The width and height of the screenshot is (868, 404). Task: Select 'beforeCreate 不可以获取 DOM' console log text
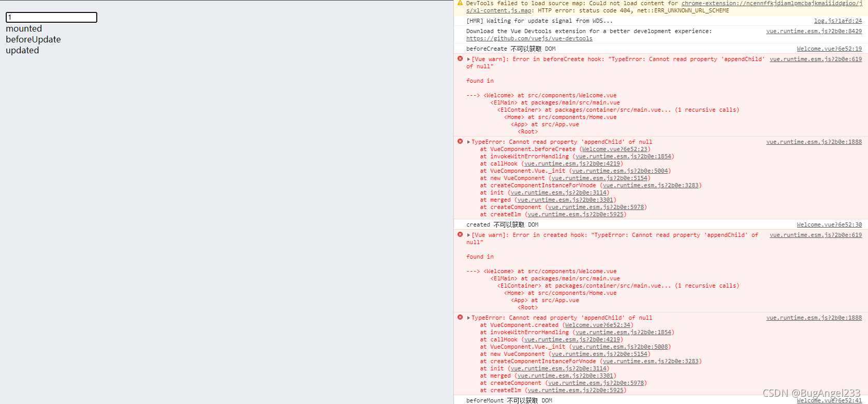click(x=511, y=49)
